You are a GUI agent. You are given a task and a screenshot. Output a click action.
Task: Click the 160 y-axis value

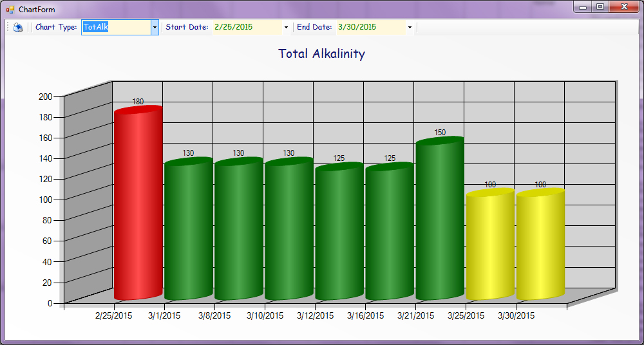pos(45,138)
